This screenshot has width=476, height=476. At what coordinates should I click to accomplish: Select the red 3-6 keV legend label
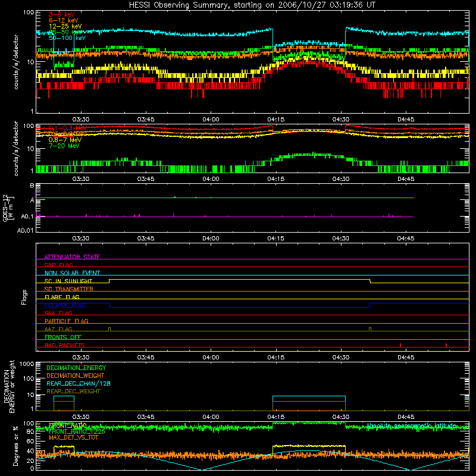coord(61,14)
